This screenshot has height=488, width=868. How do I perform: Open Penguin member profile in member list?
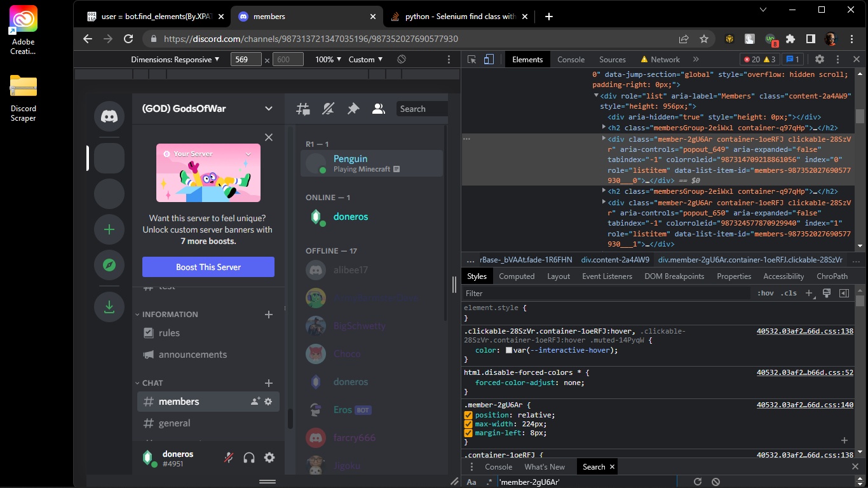(372, 163)
